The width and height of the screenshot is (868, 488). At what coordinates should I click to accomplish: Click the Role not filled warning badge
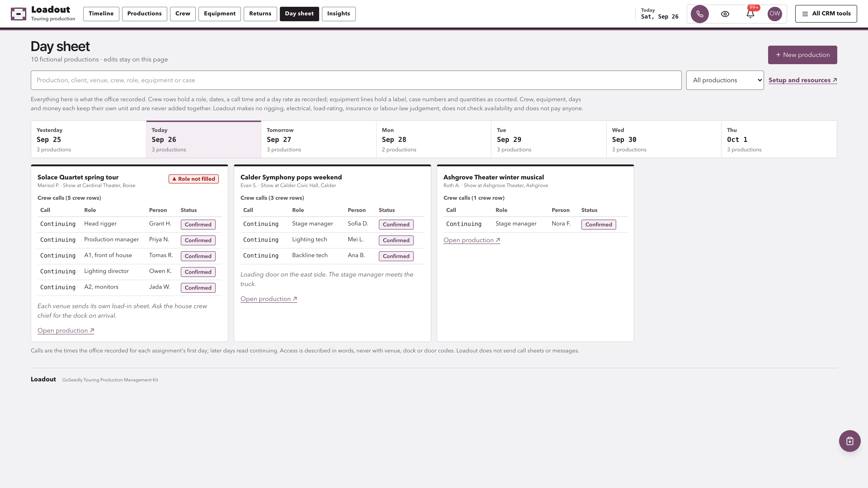tap(194, 179)
